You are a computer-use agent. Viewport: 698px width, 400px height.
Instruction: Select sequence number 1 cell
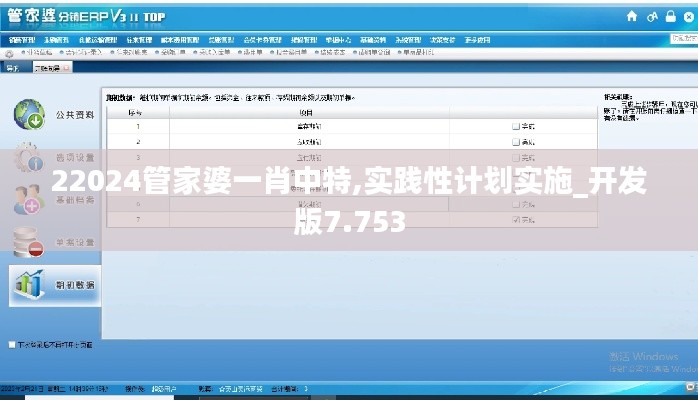coord(138,126)
